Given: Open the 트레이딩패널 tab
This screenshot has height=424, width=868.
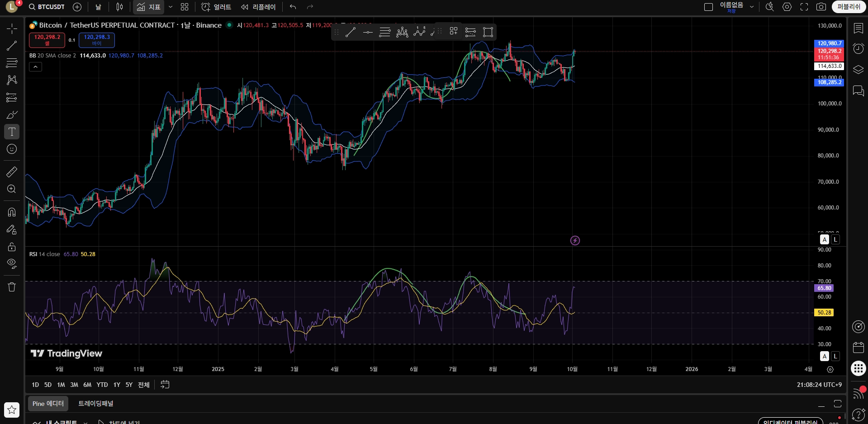Looking at the screenshot, I should [96, 404].
